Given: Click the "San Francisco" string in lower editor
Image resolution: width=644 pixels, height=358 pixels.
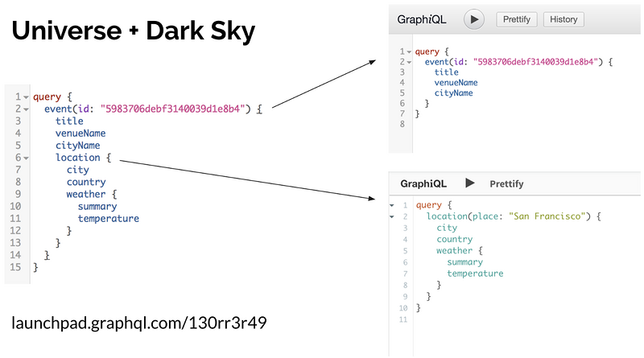Looking at the screenshot, I should pos(547,216).
